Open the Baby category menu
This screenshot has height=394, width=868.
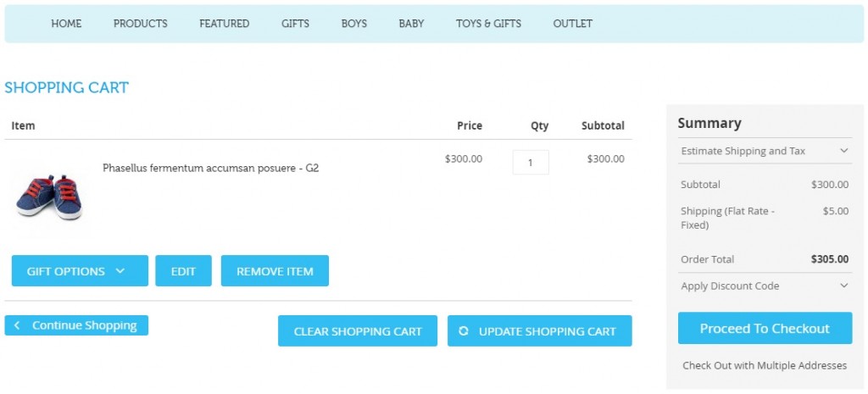pyautogui.click(x=411, y=24)
